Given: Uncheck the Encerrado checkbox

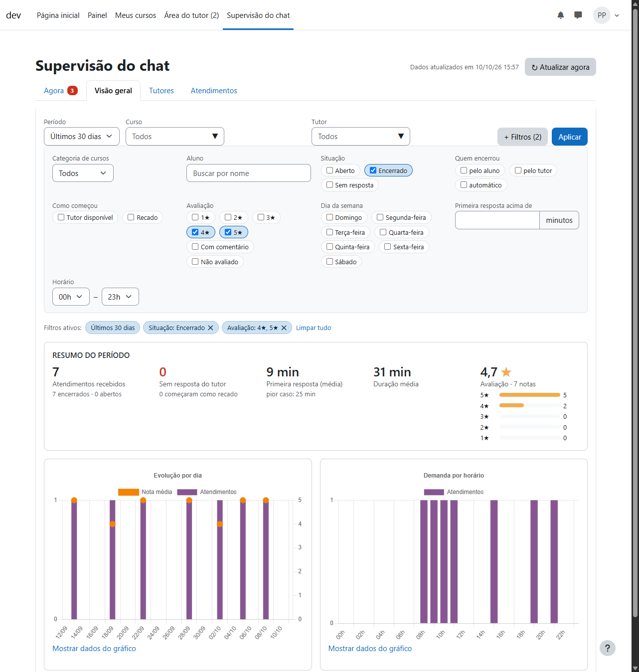Looking at the screenshot, I should (x=373, y=170).
